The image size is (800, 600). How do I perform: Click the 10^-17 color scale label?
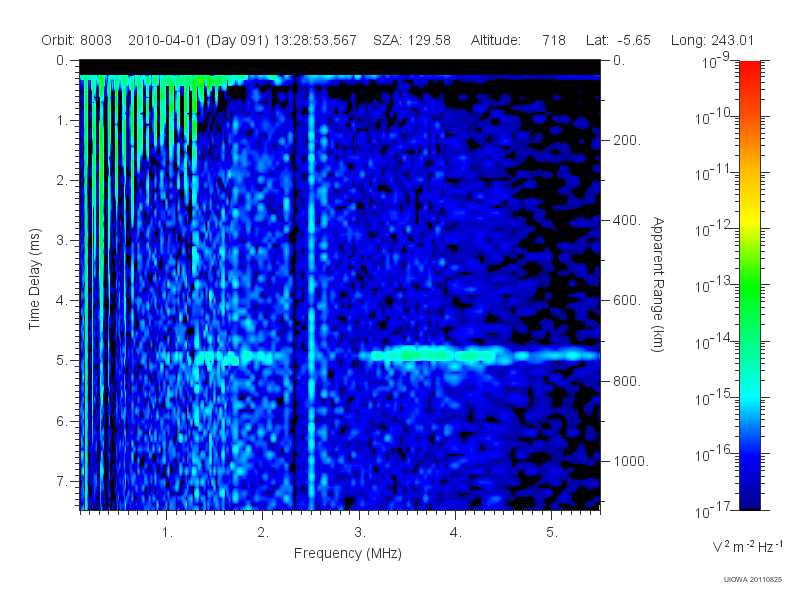(x=714, y=510)
